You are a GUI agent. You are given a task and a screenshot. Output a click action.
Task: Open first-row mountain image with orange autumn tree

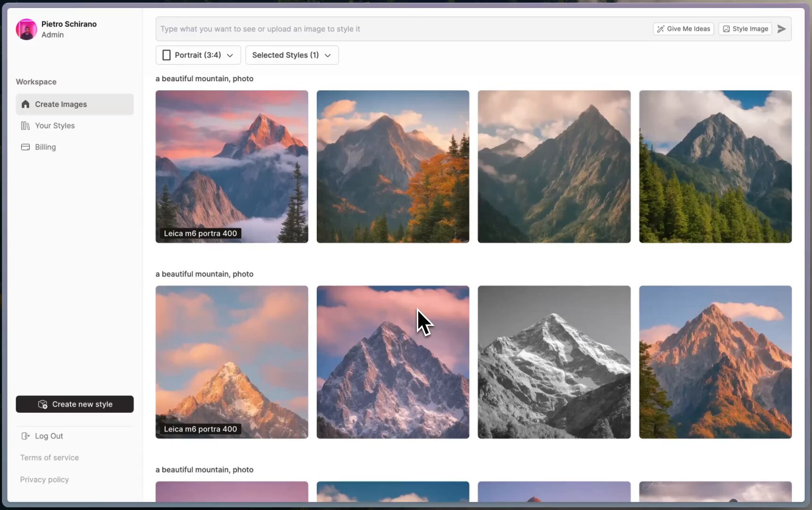coord(393,167)
